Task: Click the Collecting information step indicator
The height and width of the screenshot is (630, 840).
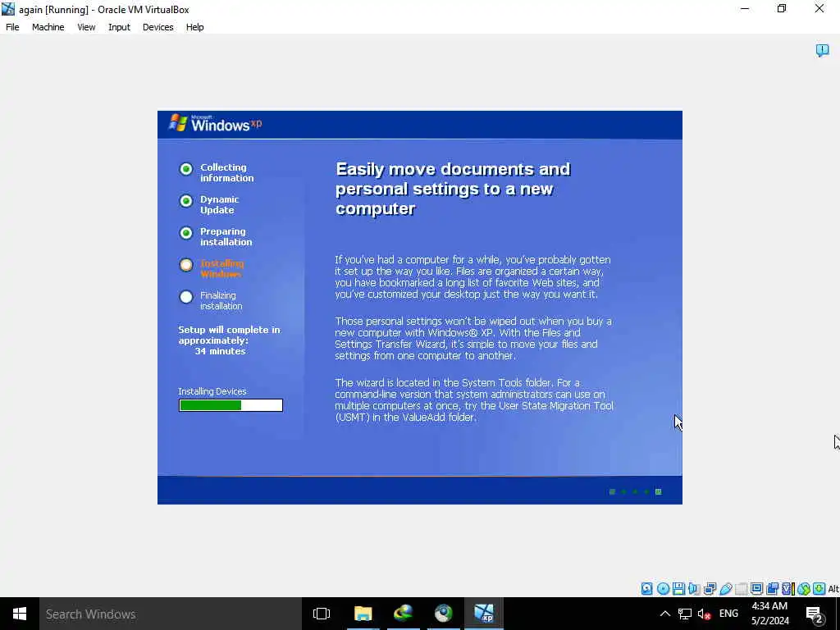Action: point(186,169)
